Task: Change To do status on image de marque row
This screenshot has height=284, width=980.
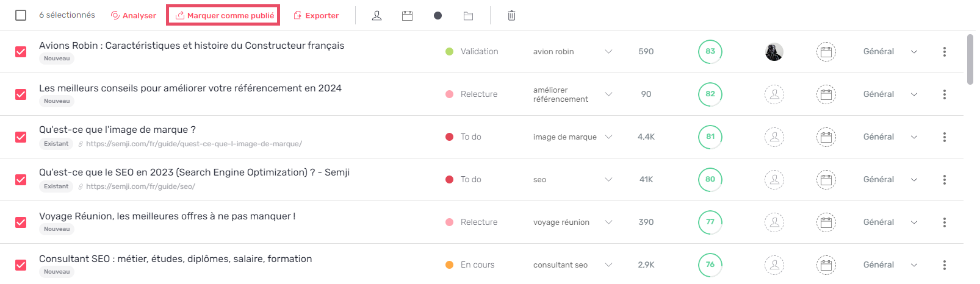Action: (x=464, y=137)
